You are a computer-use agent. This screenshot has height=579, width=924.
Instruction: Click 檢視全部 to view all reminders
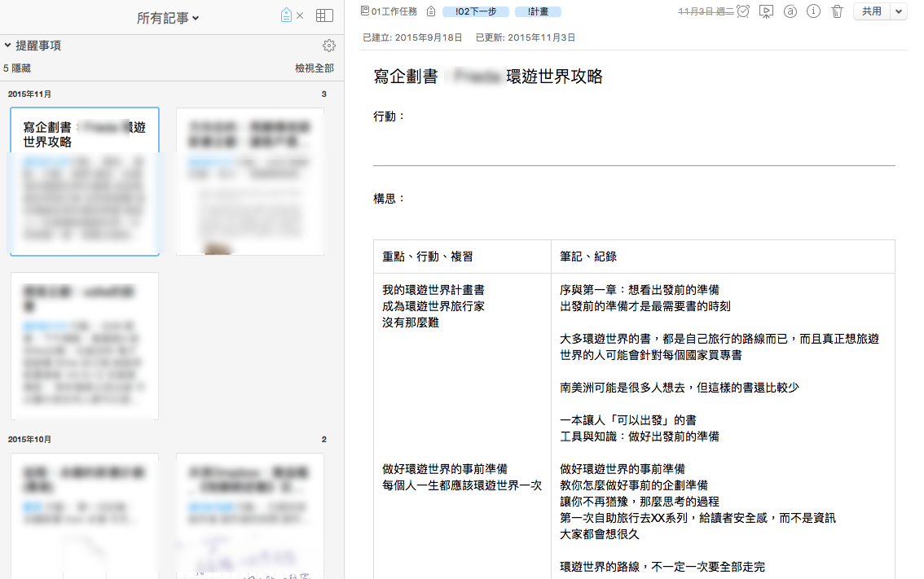click(314, 68)
